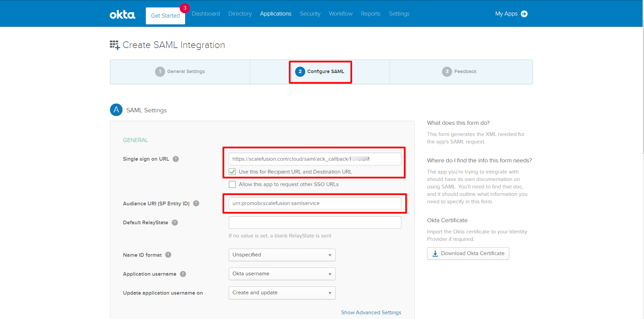Screen dimensions: 644x319
Task: Open the Update application username on dropdown
Action: [x=282, y=293]
